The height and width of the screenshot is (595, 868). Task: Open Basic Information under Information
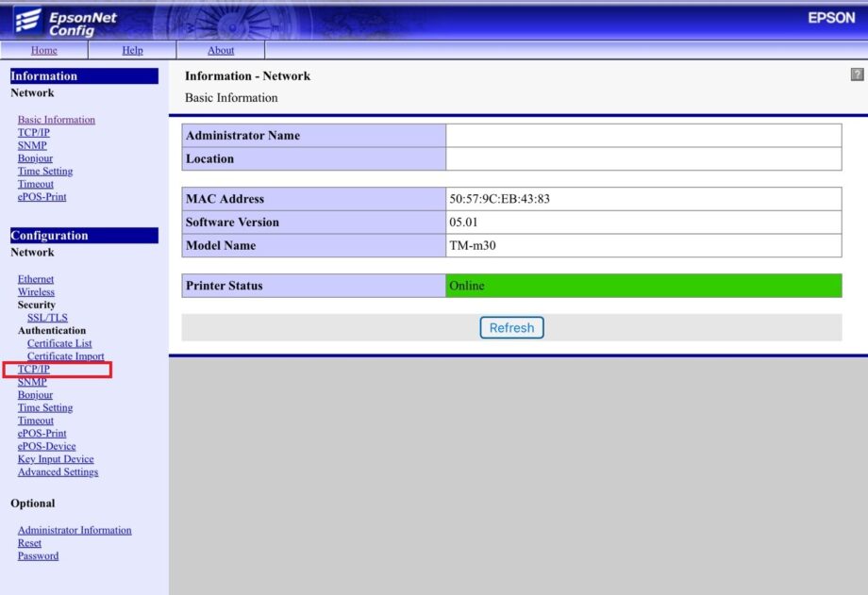tap(56, 120)
